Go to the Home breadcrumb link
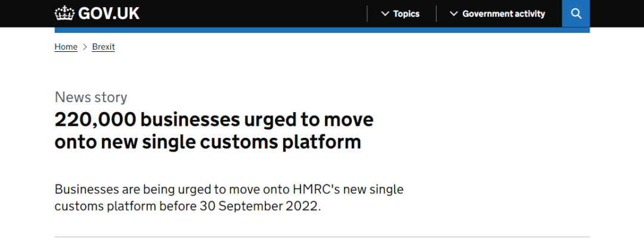This screenshot has height=250, width=644. (x=66, y=47)
